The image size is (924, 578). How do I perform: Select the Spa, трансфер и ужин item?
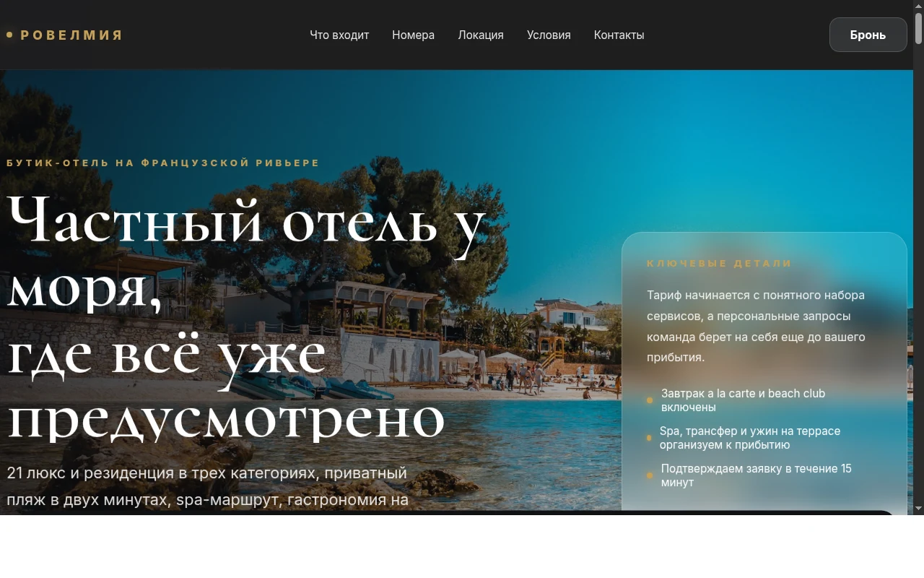pos(764,438)
